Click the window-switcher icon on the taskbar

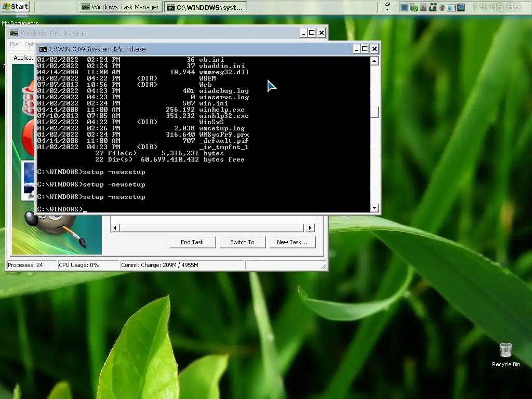click(x=388, y=4)
